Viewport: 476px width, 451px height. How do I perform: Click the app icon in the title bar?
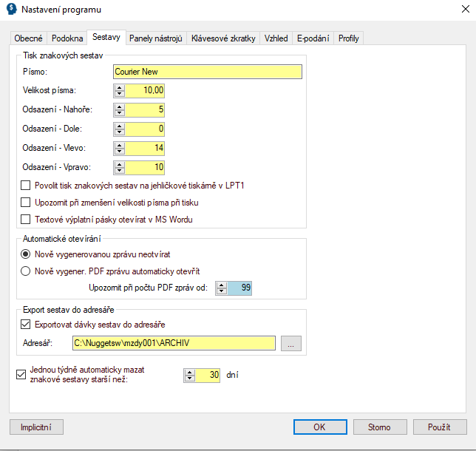point(10,10)
